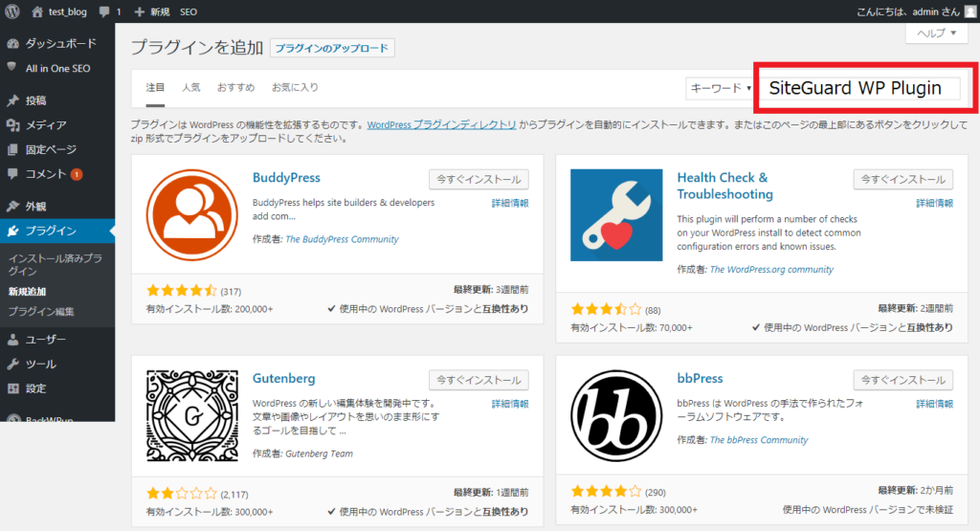Open Installed Plugins submenu item
The width and height of the screenshot is (980, 531).
[55, 264]
